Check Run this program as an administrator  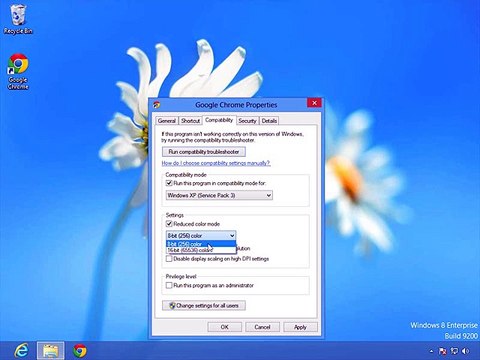(x=169, y=285)
